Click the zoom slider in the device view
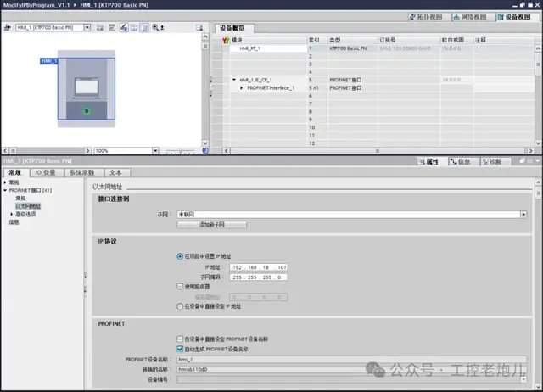Image resolution: width=543 pixels, height=392 pixels. click(180, 151)
